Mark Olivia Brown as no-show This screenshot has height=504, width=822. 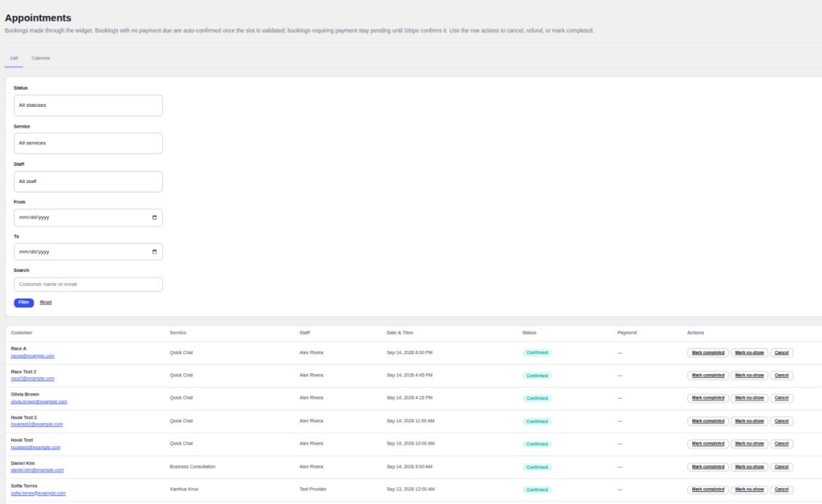click(749, 398)
